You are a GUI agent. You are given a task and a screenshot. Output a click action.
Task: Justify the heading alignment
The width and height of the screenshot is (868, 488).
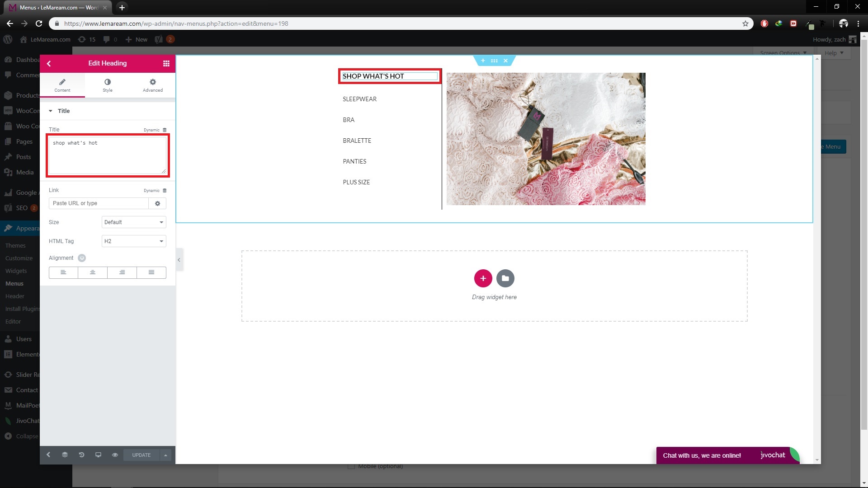click(151, 272)
